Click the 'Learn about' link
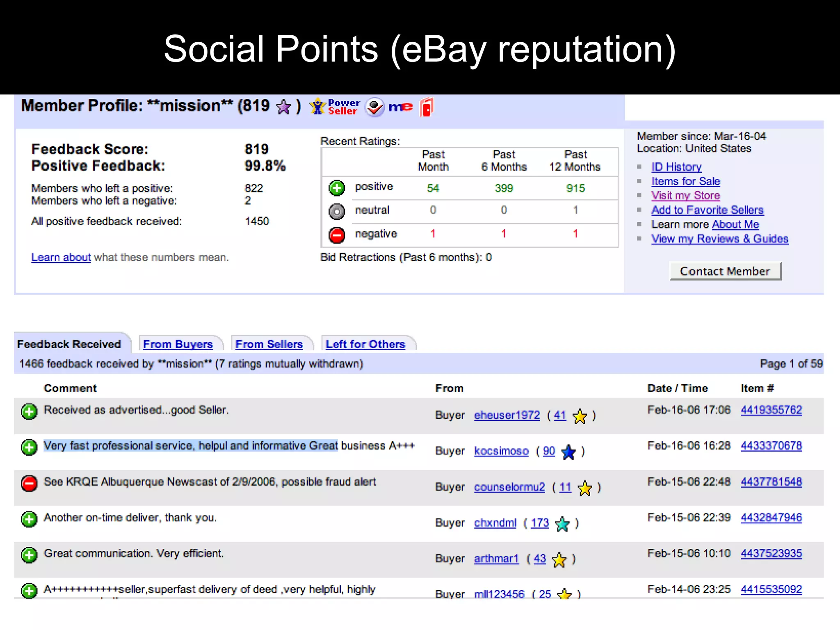This screenshot has width=840, height=630. pos(61,257)
